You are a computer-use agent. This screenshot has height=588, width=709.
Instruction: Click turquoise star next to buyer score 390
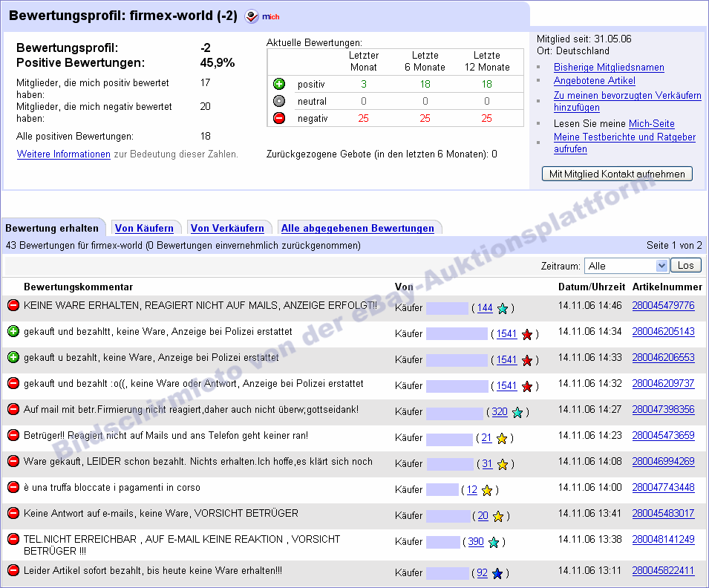point(493,542)
